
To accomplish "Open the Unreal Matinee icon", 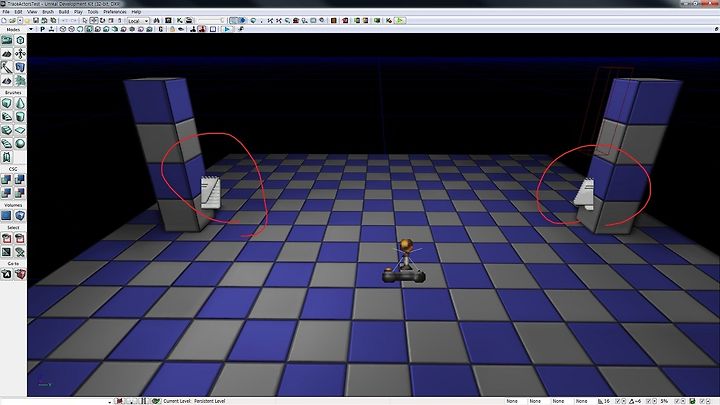I will point(189,21).
